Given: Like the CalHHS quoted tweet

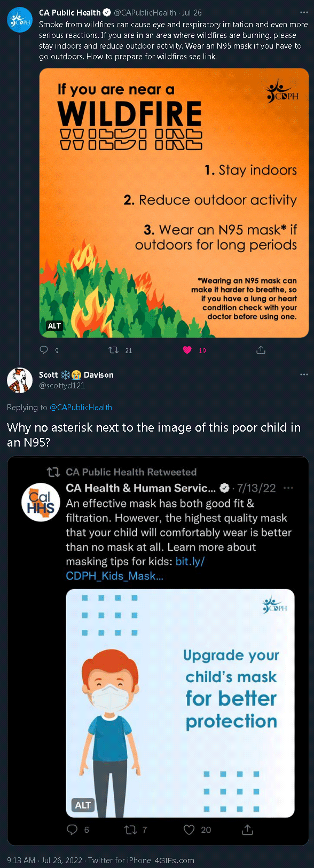Looking at the screenshot, I should click(189, 830).
